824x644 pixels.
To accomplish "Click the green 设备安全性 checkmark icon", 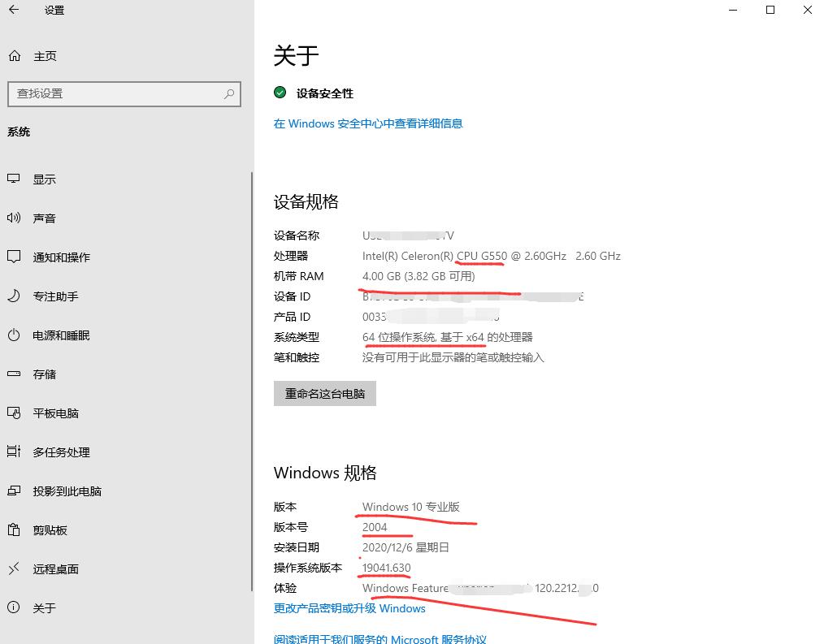I will [x=280, y=93].
